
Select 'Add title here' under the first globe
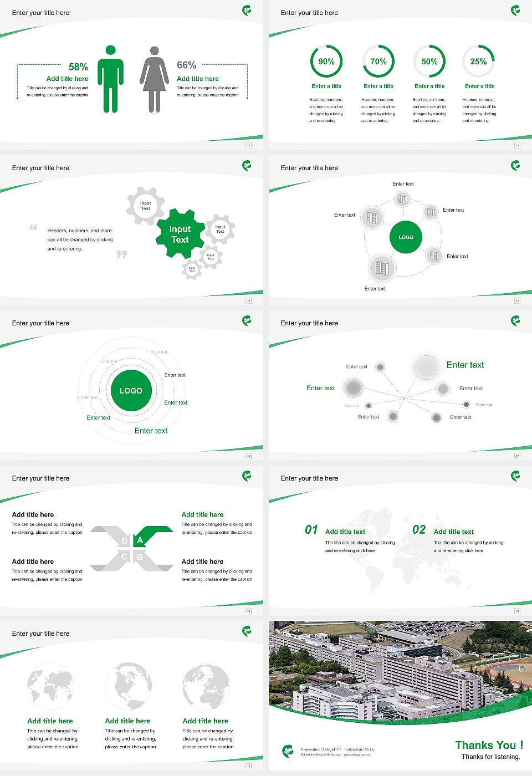tap(50, 721)
